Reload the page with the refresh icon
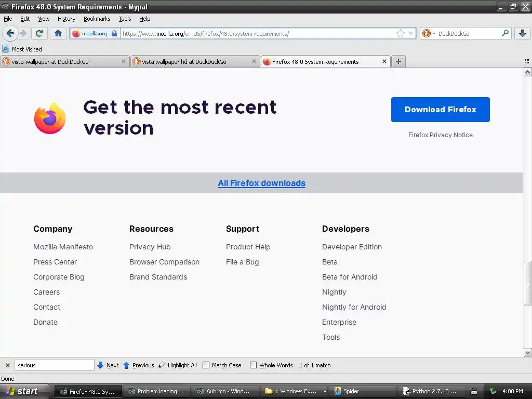Viewport: 532px width, 399px height. point(39,33)
